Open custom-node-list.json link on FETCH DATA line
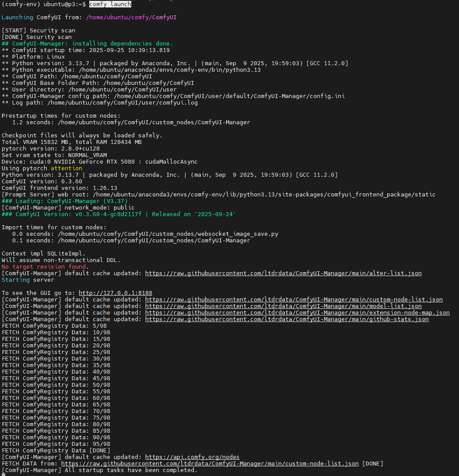Viewport: 459px width, 476px height. pyautogui.click(x=210, y=464)
